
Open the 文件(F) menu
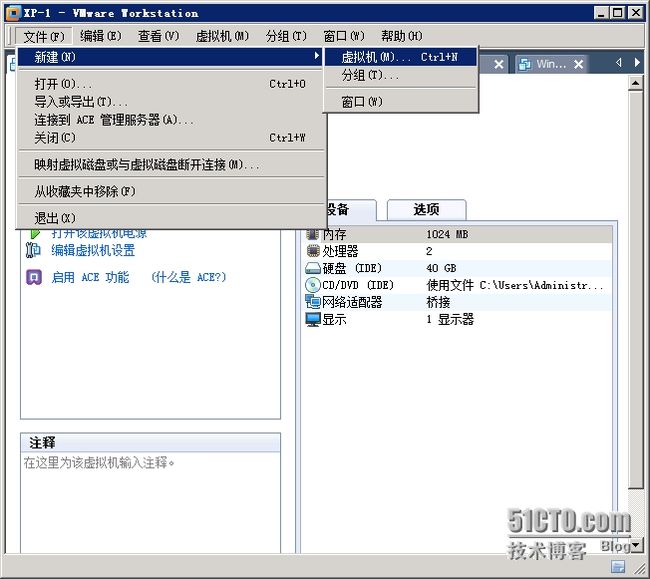[44, 36]
